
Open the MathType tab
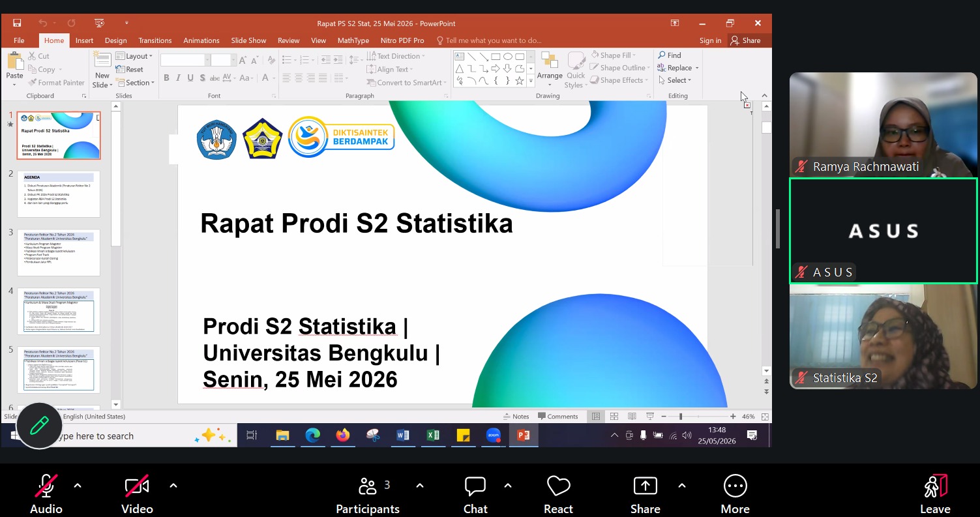pyautogui.click(x=353, y=40)
